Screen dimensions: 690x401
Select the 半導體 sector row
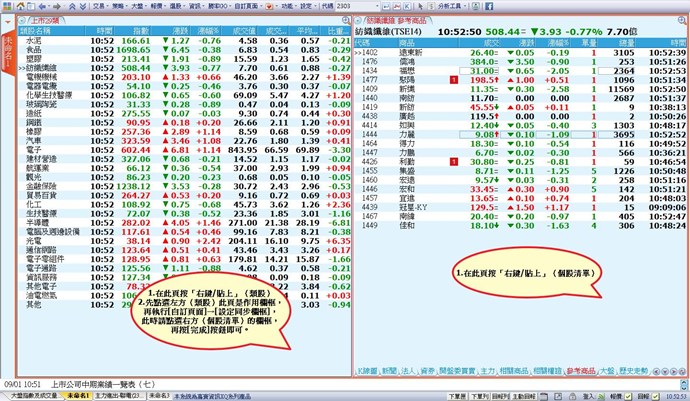click(x=184, y=223)
